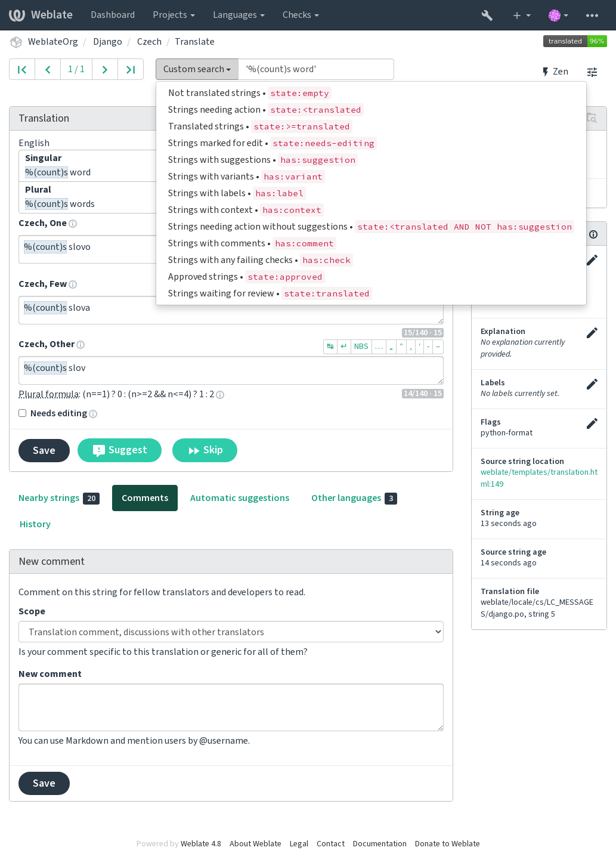Click the WeblateOrg project icon in breadcrumb

(16, 42)
